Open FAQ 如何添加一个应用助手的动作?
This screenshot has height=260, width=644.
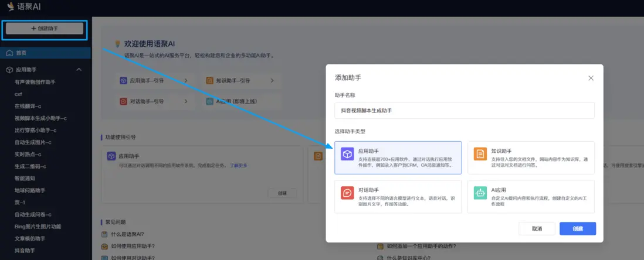click(x=421, y=247)
